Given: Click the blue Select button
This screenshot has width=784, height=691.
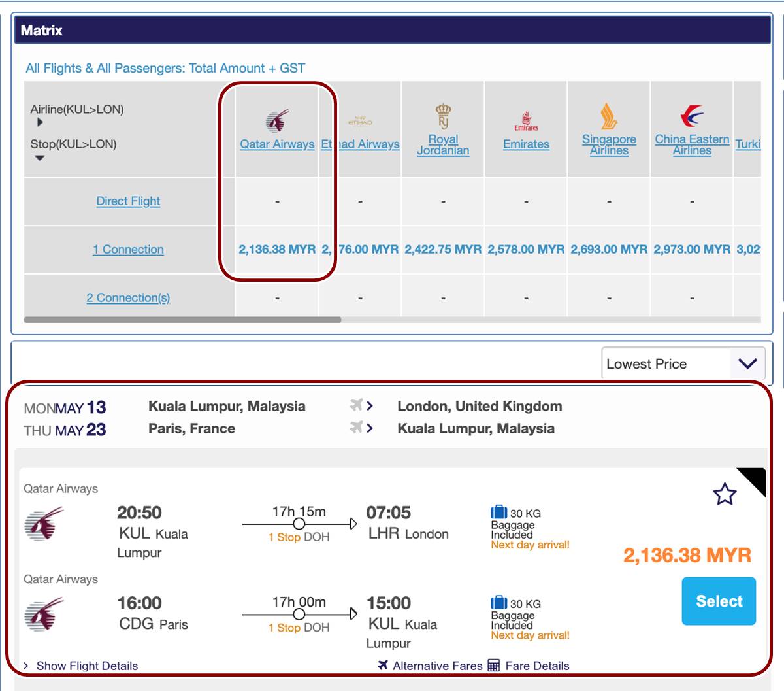Looking at the screenshot, I should pyautogui.click(x=719, y=601).
